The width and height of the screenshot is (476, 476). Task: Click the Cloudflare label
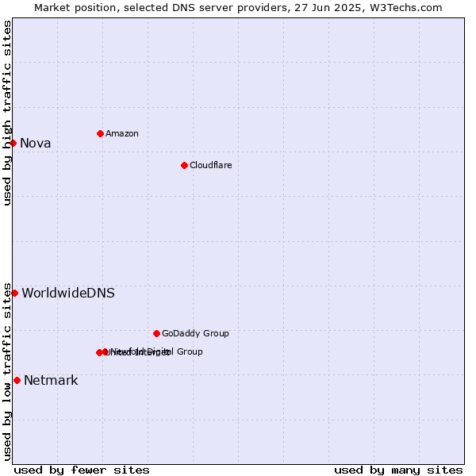point(211,165)
